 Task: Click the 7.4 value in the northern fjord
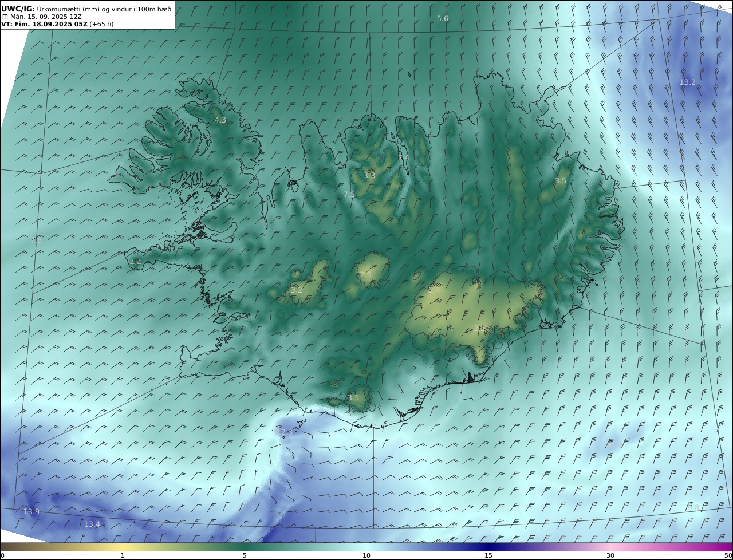[404, 157]
